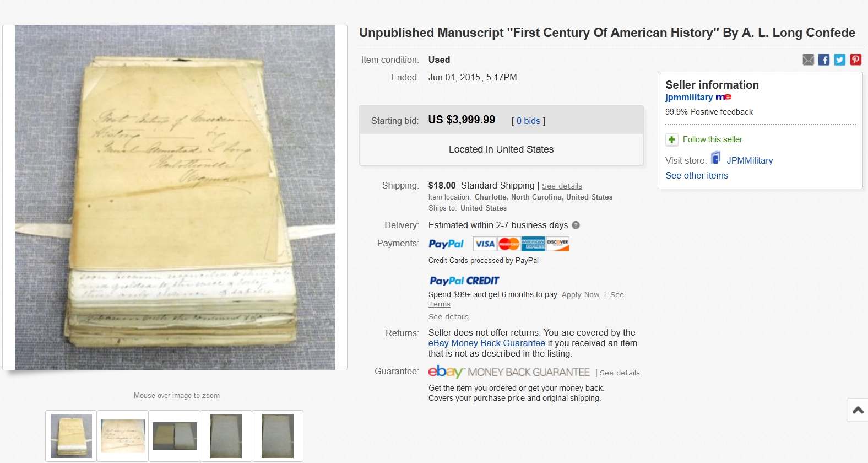This screenshot has height=463, width=868.
Task: Click the JPMMilitary store door icon
Action: coord(715,158)
